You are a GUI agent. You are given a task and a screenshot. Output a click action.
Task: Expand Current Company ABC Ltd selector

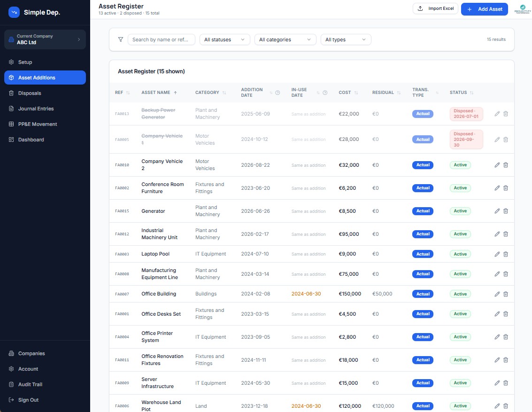point(45,39)
